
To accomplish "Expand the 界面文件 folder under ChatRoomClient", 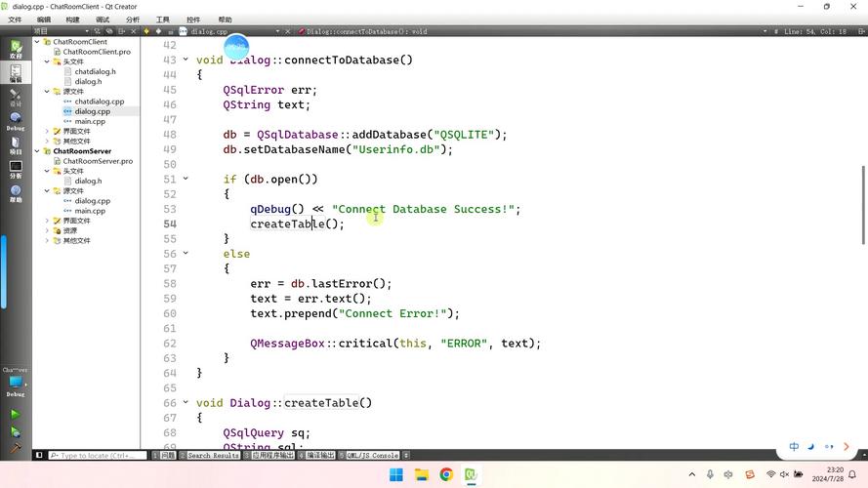I will 47,131.
